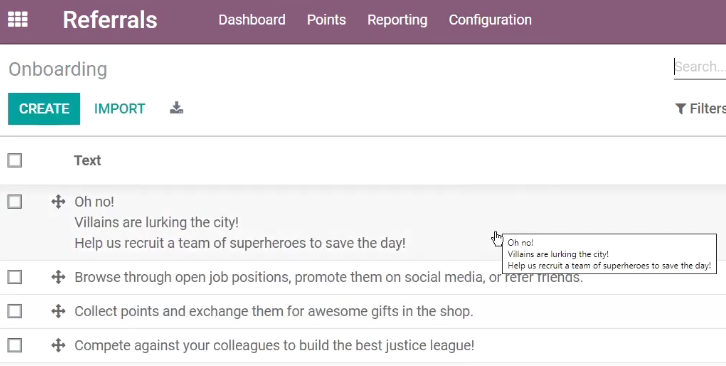Open the Filters dropdown
This screenshot has width=726, height=366.
(700, 108)
